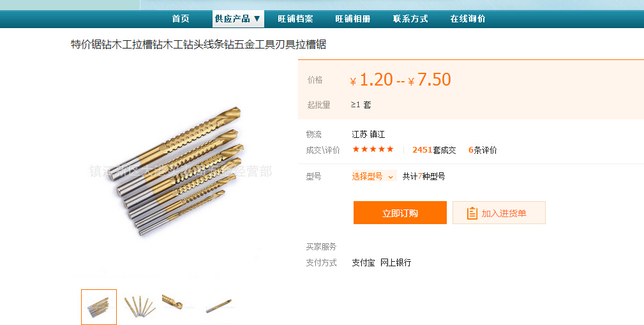644x325 pixels.
Task: Expand the 选择型号 model dropdown
Action: coord(374,176)
